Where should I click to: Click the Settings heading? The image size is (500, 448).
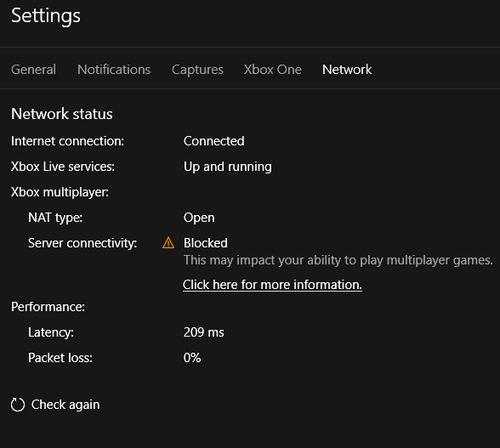(x=46, y=16)
